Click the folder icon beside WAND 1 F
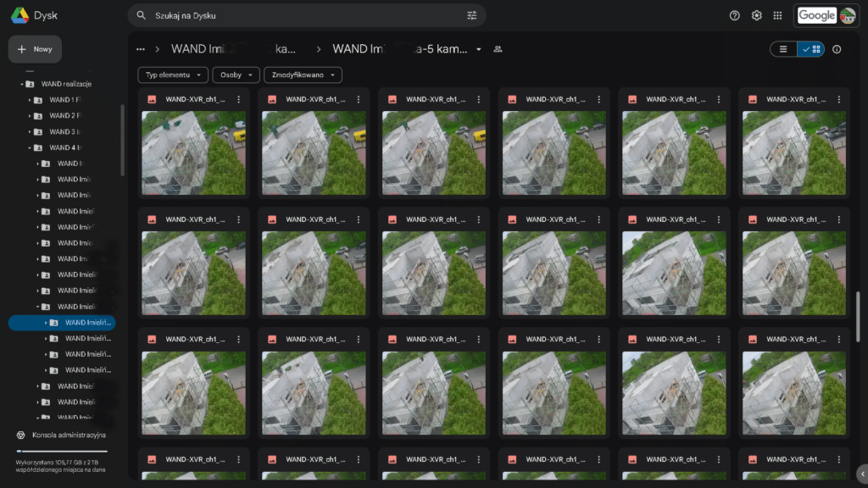Screen dimensions: 868x488 (38, 100)
